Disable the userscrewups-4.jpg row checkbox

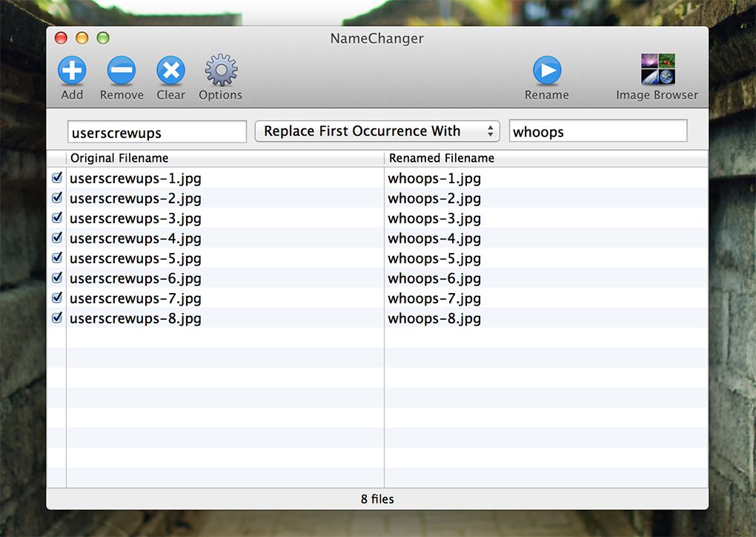pyautogui.click(x=57, y=238)
